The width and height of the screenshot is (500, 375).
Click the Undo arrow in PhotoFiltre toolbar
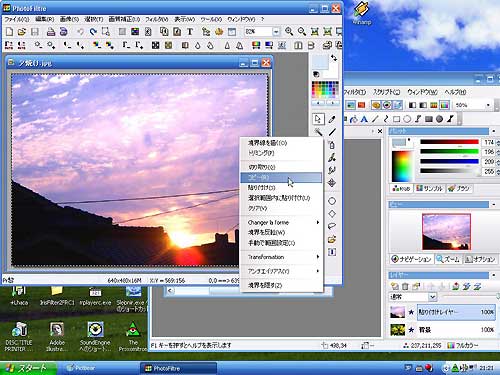point(80,32)
